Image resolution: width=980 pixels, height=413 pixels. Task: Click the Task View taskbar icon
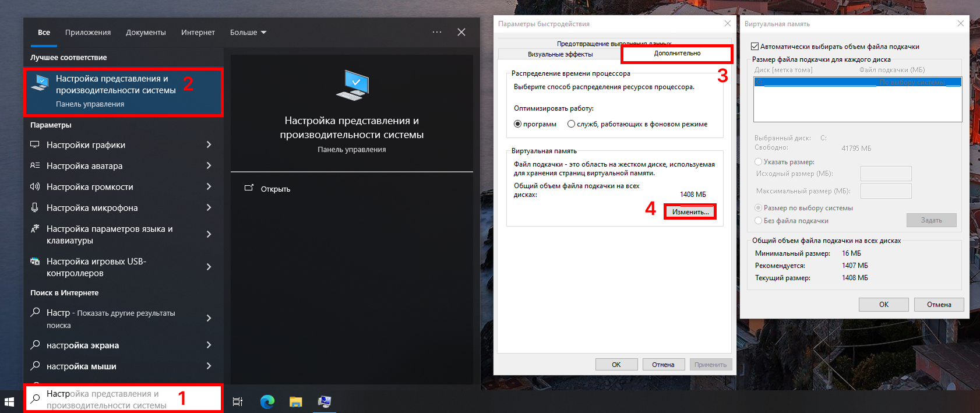click(x=238, y=401)
